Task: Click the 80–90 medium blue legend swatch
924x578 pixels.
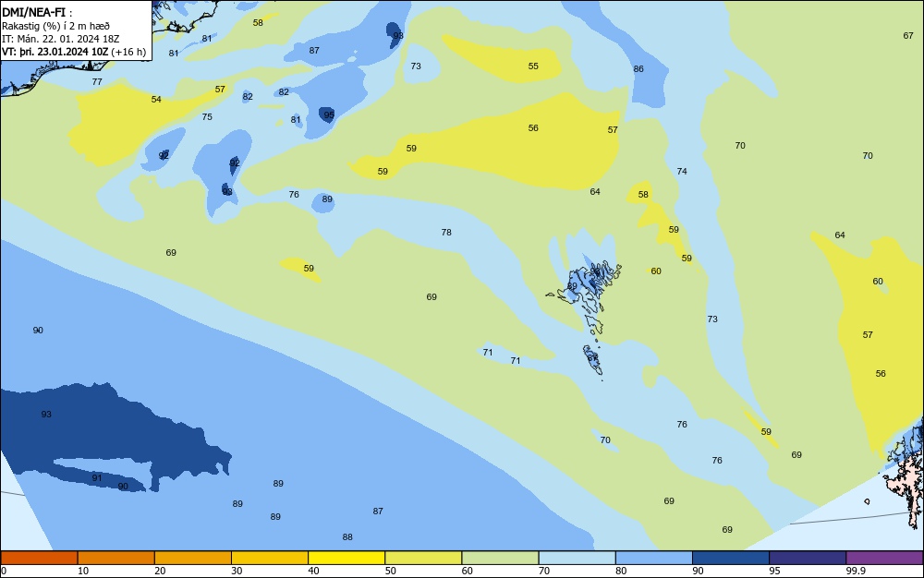Action: click(x=654, y=558)
